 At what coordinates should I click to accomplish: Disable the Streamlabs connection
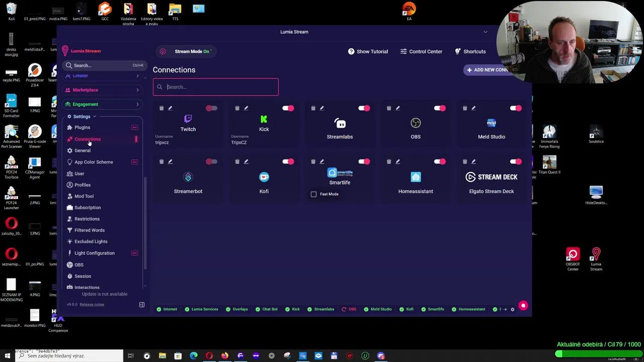coord(364,109)
